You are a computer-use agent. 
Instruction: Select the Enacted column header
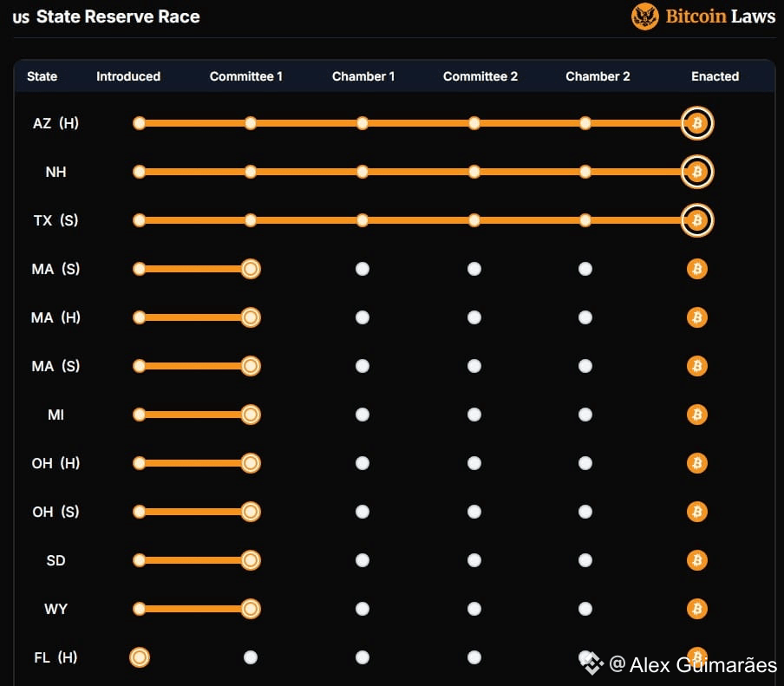[x=715, y=76]
